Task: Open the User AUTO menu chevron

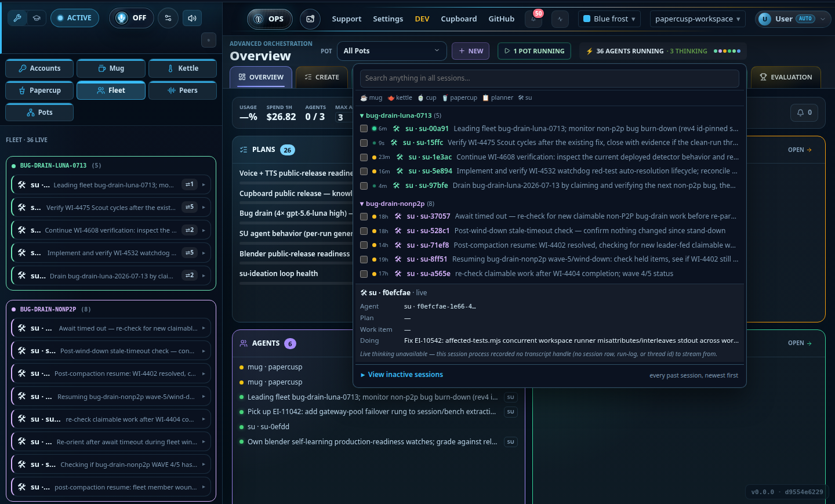Action: click(822, 19)
